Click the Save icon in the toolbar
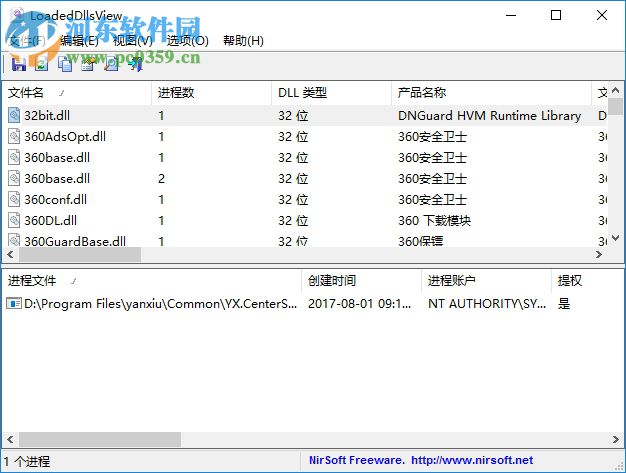Viewport: 626px width, 473px height. (x=18, y=64)
